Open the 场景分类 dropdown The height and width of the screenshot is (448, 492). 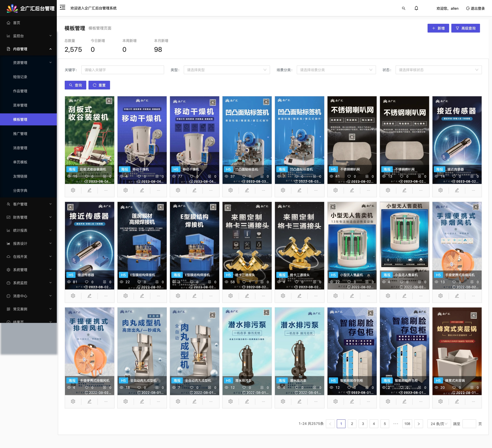point(336,70)
